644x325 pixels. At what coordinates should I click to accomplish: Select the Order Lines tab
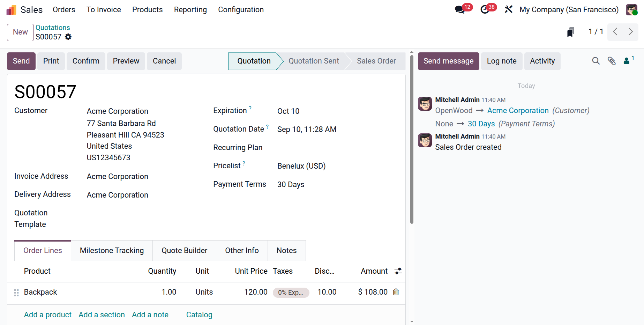point(43,251)
